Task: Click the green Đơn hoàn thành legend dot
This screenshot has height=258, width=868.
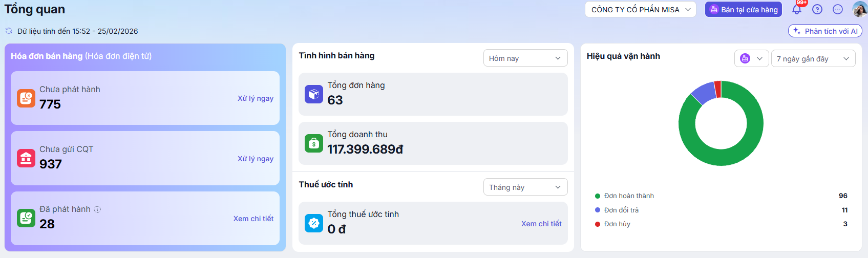Action: click(598, 196)
